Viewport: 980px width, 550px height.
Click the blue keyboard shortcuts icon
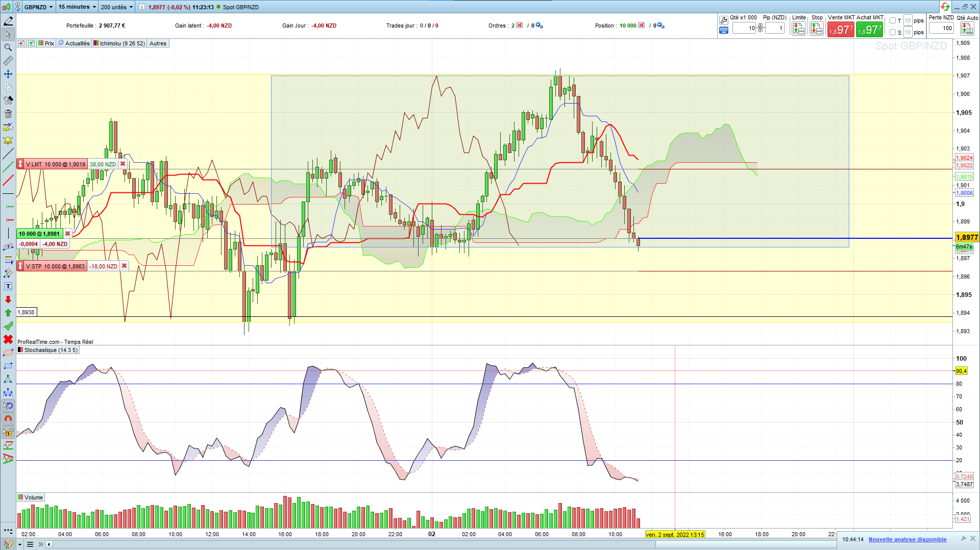[723, 30]
